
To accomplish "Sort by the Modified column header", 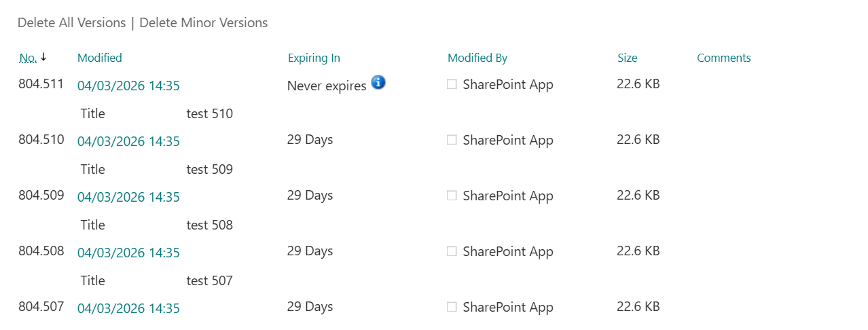I will (x=100, y=58).
